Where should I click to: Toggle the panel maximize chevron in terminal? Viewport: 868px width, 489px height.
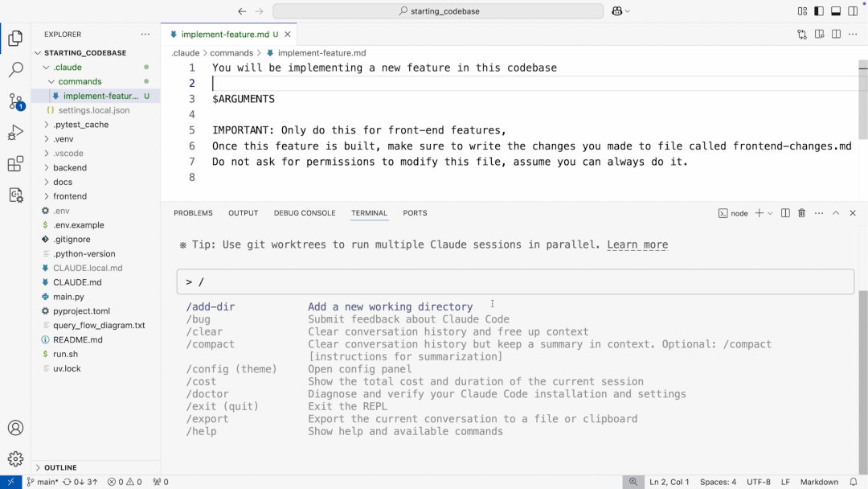click(836, 212)
